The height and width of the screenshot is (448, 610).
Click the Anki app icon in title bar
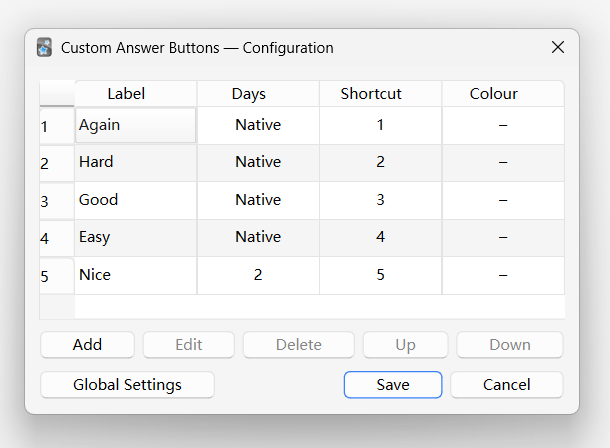tap(44, 47)
